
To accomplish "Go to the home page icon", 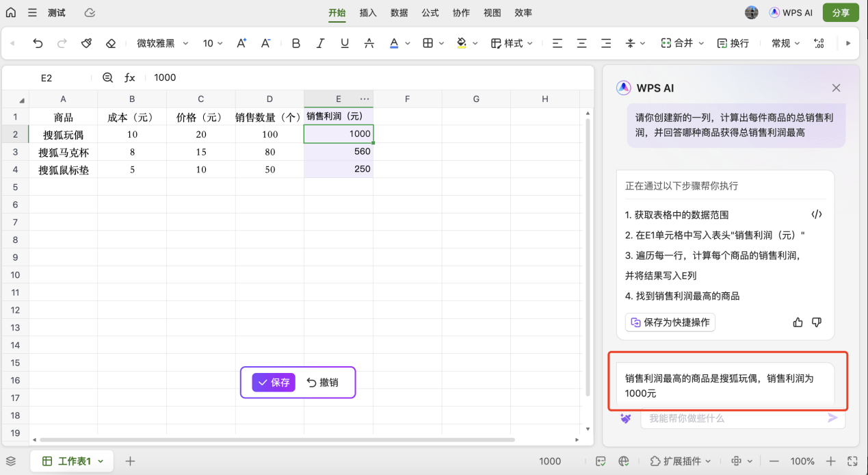I will click(10, 12).
